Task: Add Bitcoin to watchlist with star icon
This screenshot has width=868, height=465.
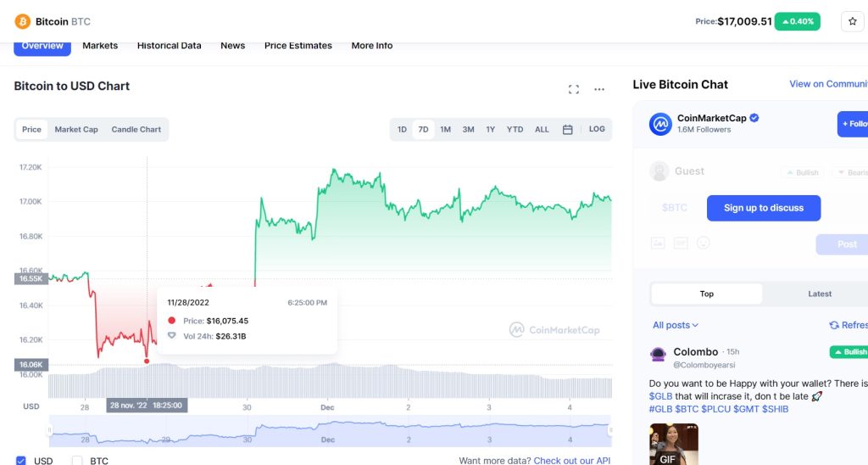Action: pos(852,21)
